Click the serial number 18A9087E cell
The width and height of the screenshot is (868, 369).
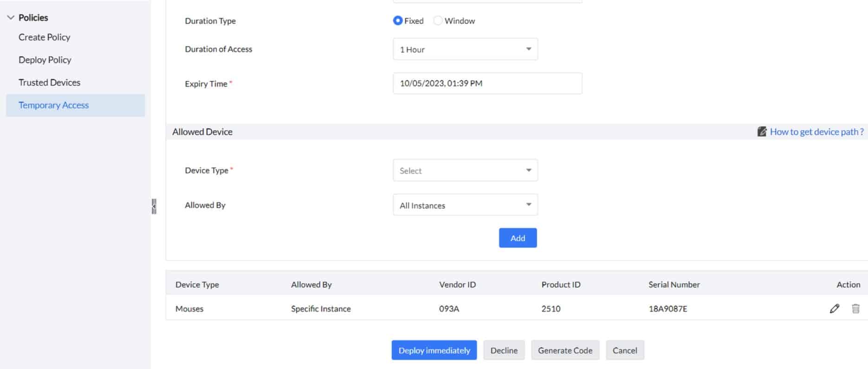click(x=667, y=309)
